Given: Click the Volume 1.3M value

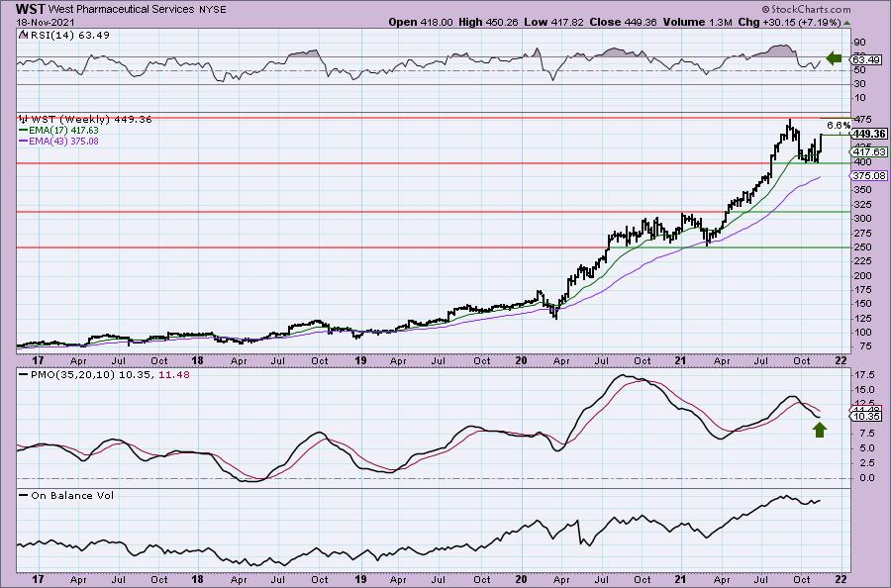Looking at the screenshot, I should tap(697, 22).
